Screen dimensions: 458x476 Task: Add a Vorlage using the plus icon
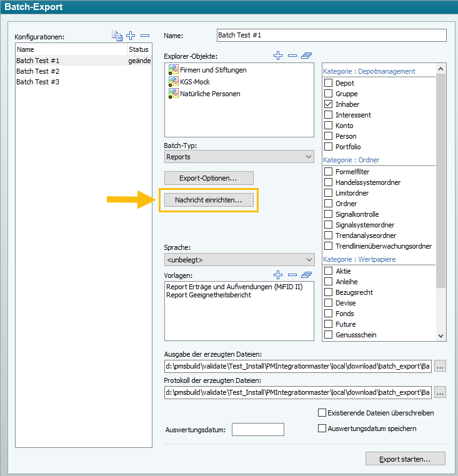(278, 275)
